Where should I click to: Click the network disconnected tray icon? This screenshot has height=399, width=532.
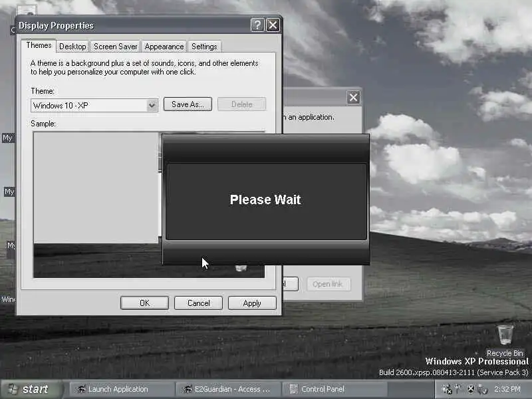click(447, 389)
